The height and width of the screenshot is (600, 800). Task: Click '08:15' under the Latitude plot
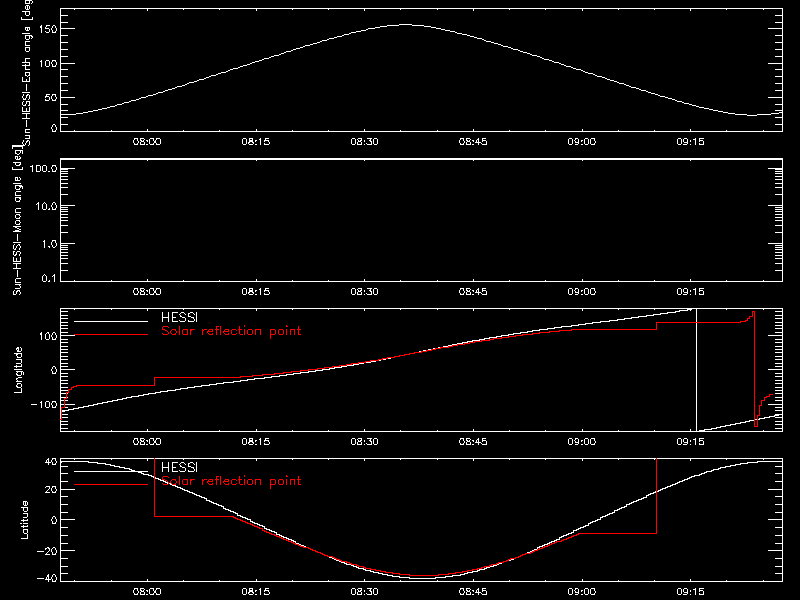click(256, 592)
